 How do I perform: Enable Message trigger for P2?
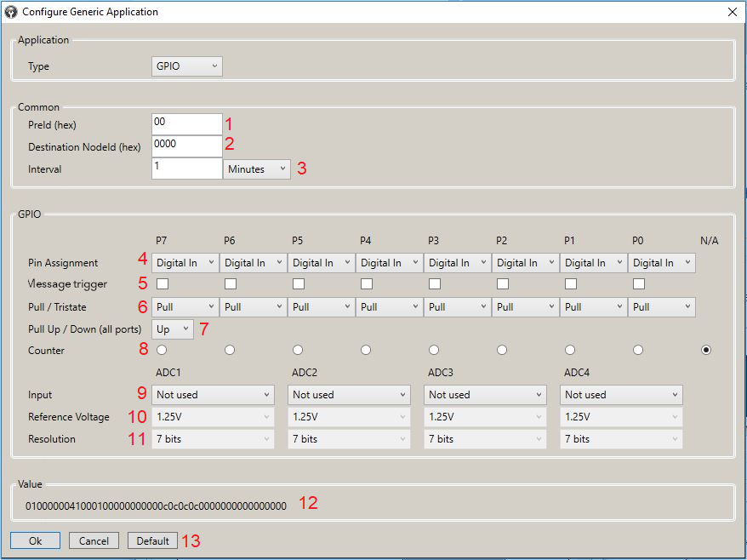tap(503, 284)
